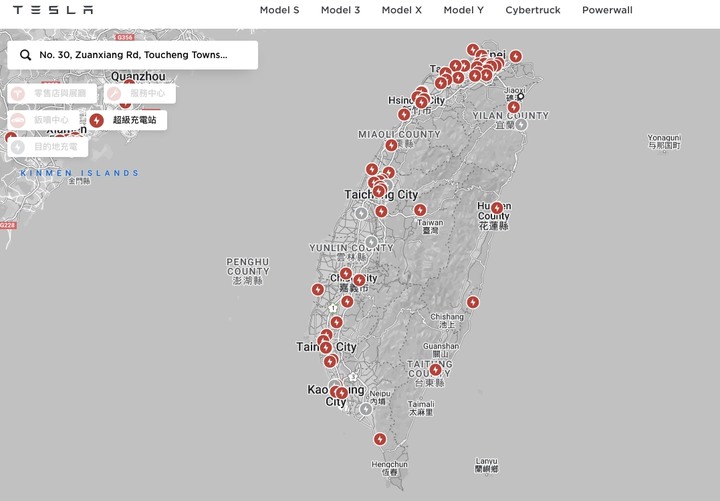Image resolution: width=720 pixels, height=501 pixels.
Task: Select grey destination charger pin near Neipu
Action: point(366,409)
